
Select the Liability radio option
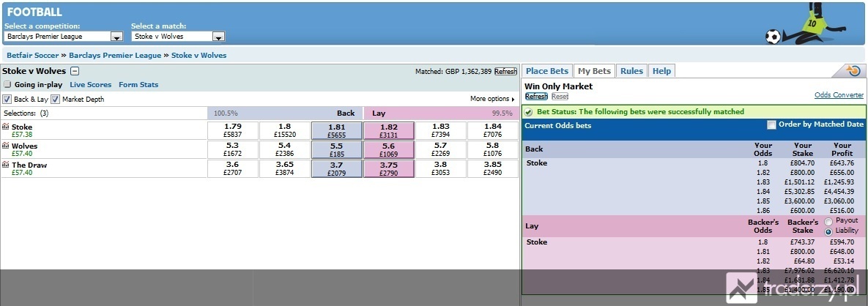point(828,231)
